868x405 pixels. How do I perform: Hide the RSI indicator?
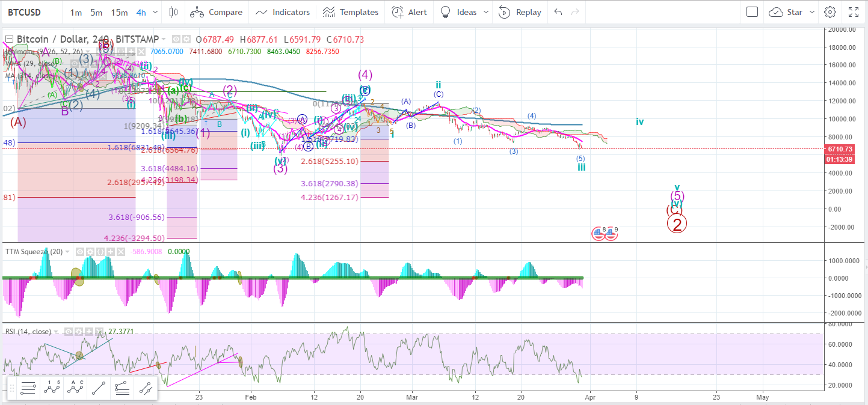click(69, 332)
